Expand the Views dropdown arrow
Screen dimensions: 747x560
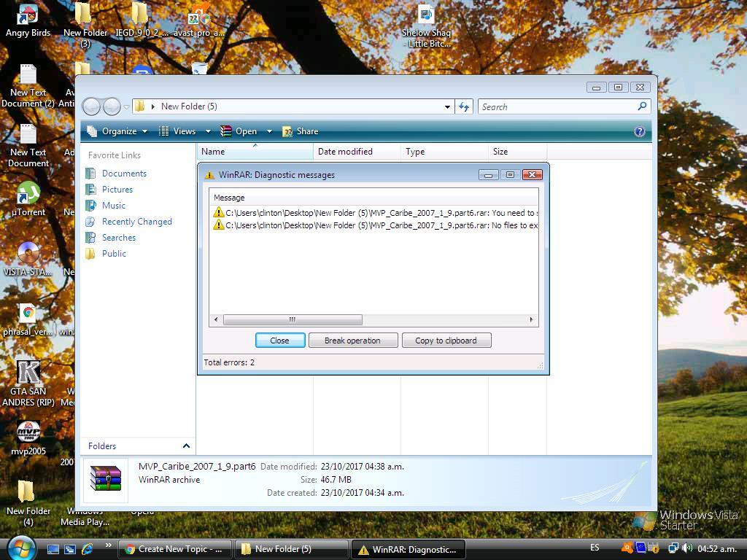(x=208, y=131)
